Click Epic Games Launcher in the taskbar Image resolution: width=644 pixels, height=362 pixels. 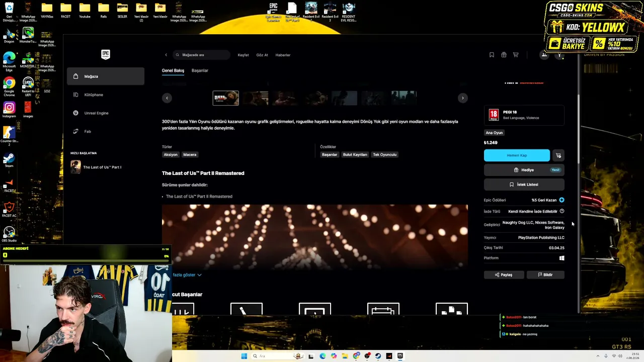pyautogui.click(x=400, y=356)
